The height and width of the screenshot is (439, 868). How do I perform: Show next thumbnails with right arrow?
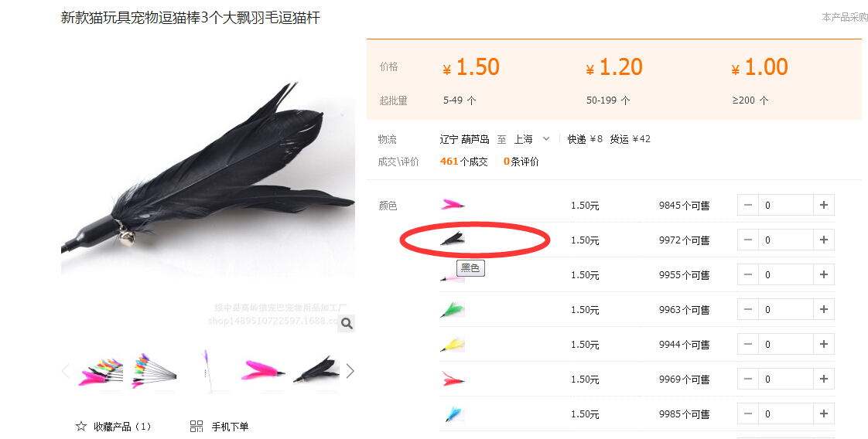350,371
